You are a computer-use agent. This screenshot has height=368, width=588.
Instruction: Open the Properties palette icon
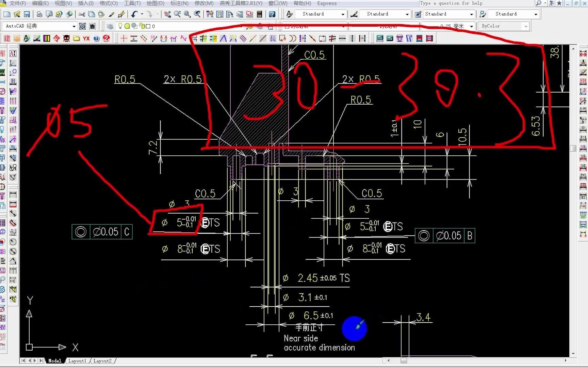[x=210, y=14]
